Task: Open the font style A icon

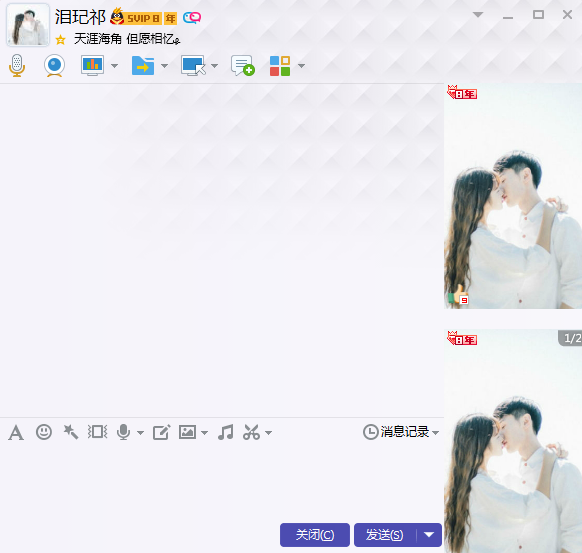Action: [x=16, y=433]
